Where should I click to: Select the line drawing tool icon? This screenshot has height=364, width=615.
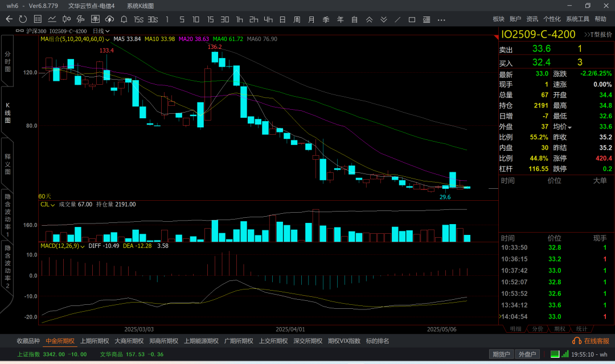click(x=397, y=19)
